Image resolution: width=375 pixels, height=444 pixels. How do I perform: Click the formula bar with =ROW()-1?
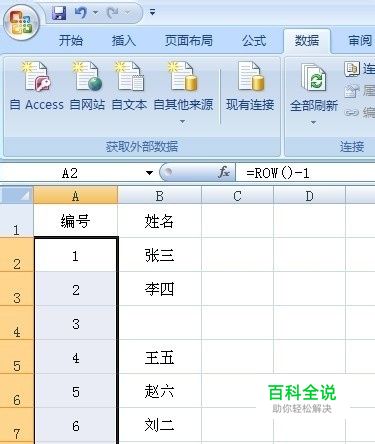305,173
